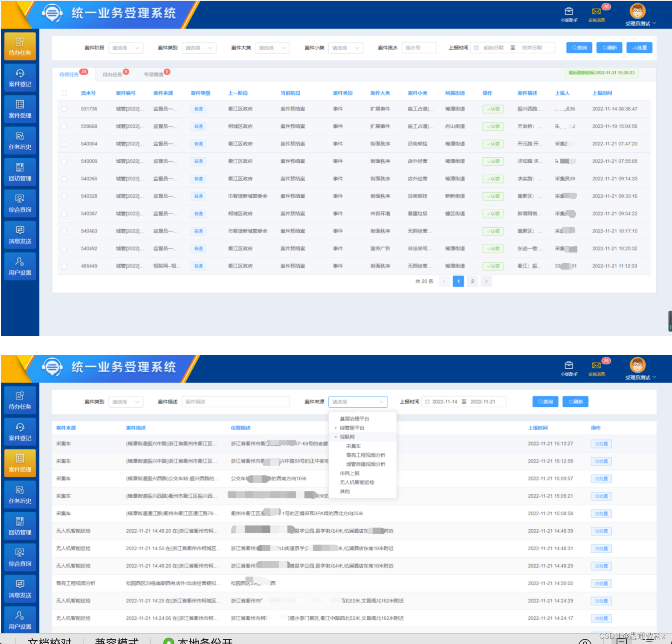The image size is (672, 644).
Task: Click the 查询 button in lower screenshot
Action: [x=545, y=402]
